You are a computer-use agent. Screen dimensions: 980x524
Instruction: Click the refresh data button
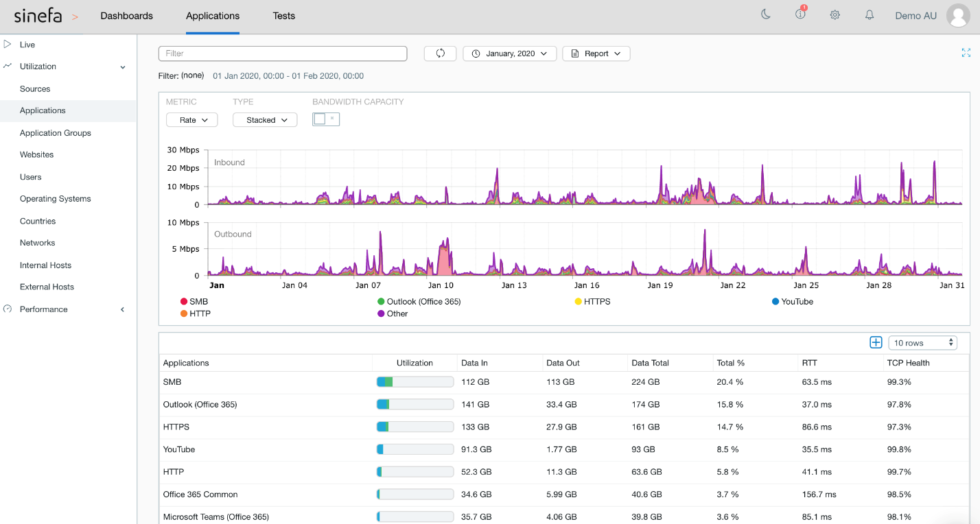440,53
